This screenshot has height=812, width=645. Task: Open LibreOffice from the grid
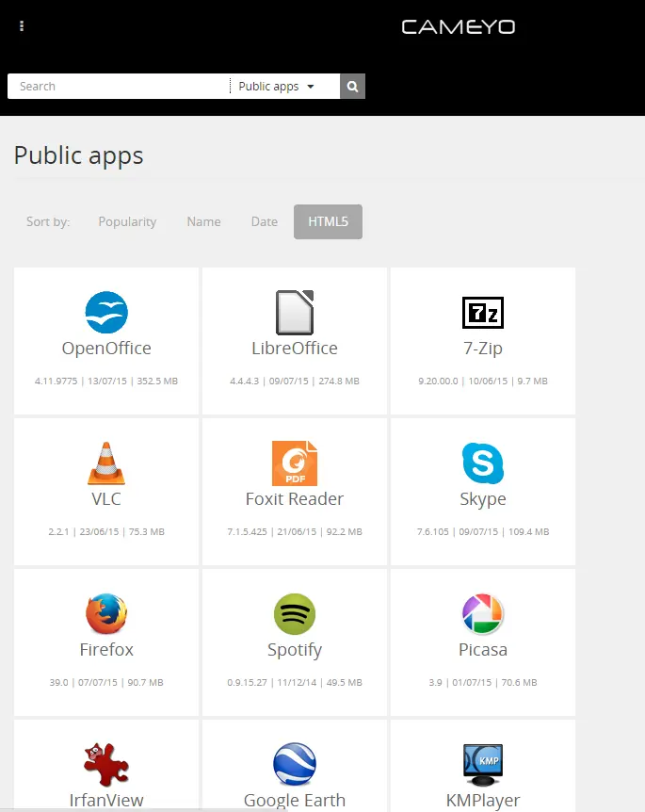[295, 313]
